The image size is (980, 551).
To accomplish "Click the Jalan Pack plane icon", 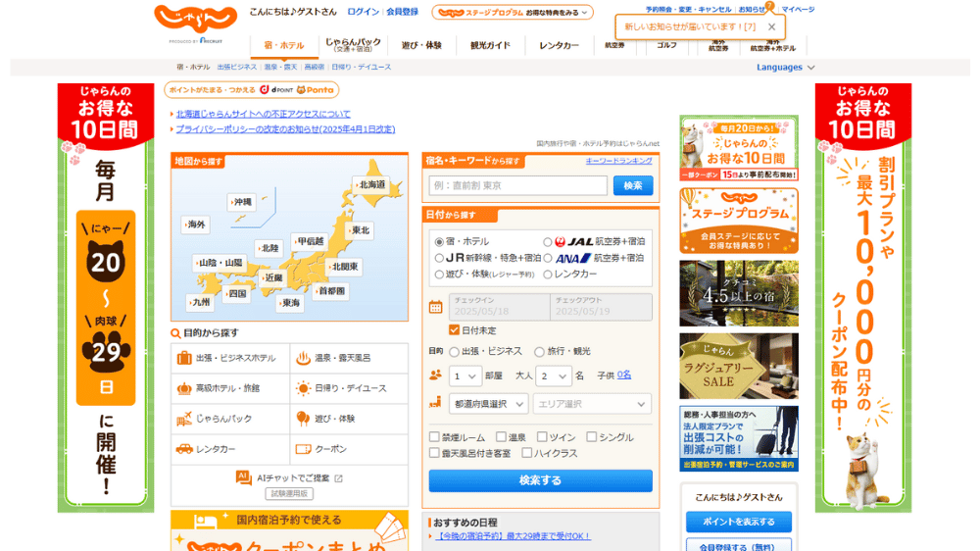I will pyautogui.click(x=184, y=419).
